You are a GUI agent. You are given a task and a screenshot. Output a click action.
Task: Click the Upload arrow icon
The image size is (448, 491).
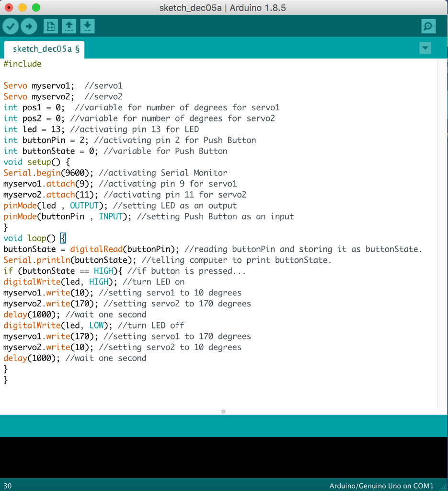coord(29,26)
